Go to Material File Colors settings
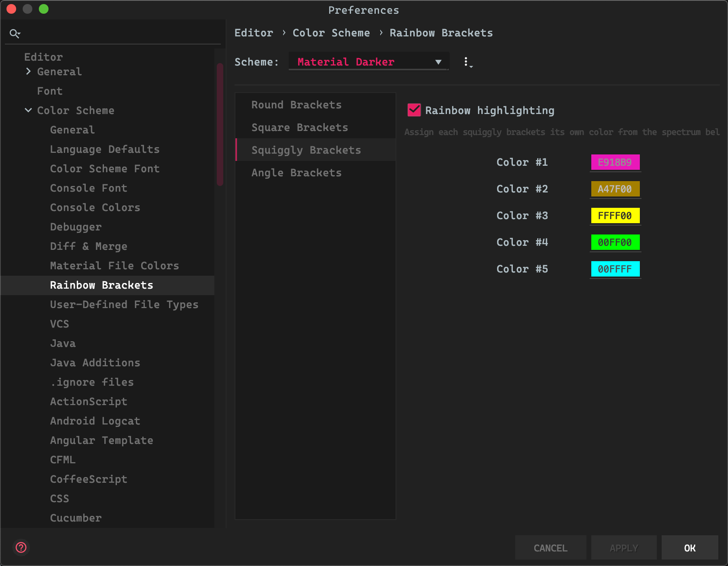Viewport: 728px width, 566px height. [114, 266]
